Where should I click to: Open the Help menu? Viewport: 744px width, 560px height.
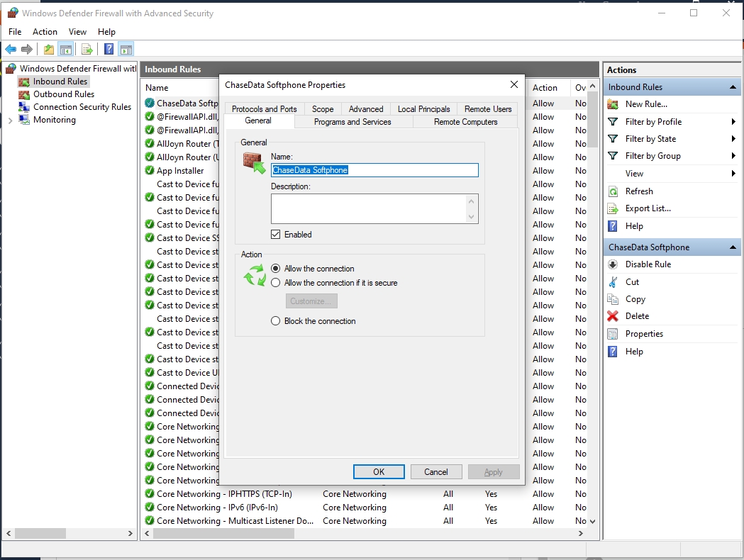(106, 32)
